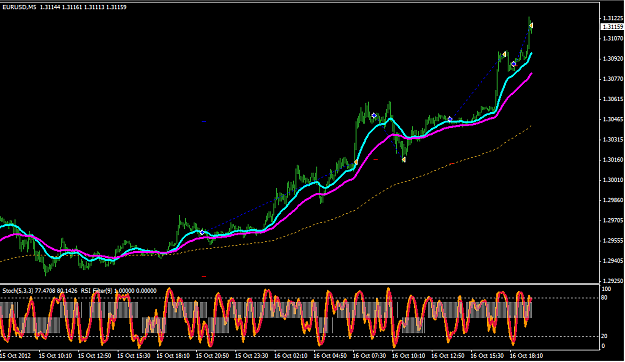
Task: Click the 16 Oct 04:50 time label
Action: click(330, 355)
